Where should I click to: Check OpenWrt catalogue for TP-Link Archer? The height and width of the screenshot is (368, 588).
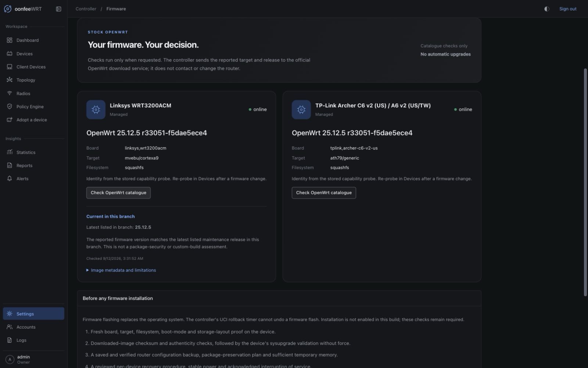pyautogui.click(x=324, y=193)
